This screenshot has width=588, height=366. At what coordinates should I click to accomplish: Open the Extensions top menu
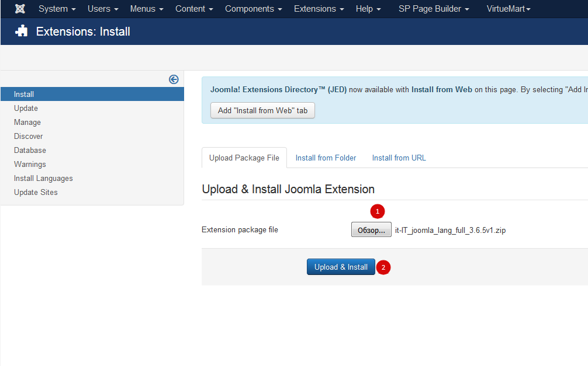(x=319, y=9)
